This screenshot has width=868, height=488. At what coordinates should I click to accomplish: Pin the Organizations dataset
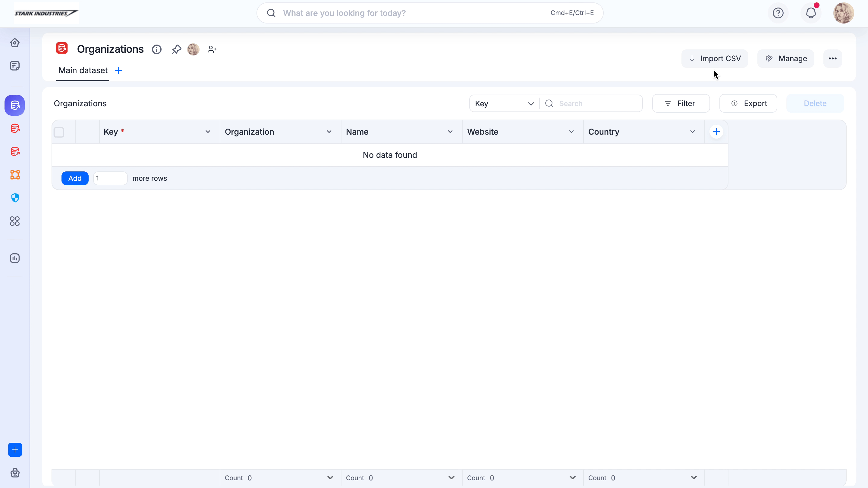pos(176,49)
